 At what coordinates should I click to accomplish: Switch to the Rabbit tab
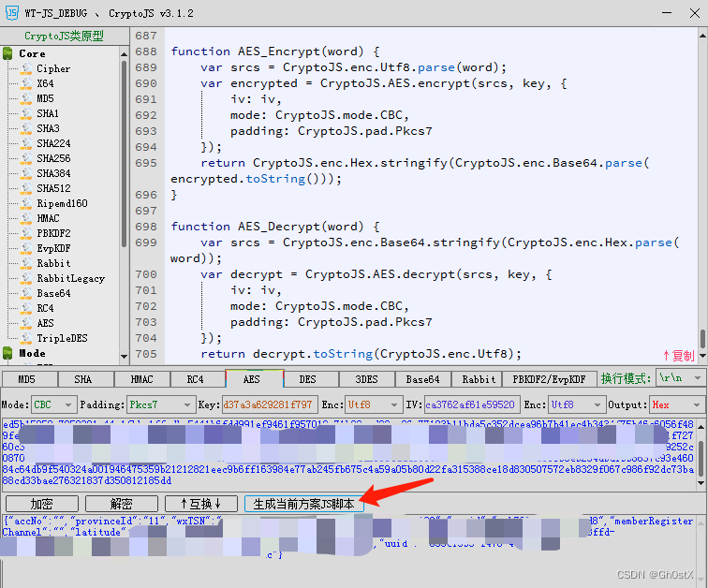[479, 379]
